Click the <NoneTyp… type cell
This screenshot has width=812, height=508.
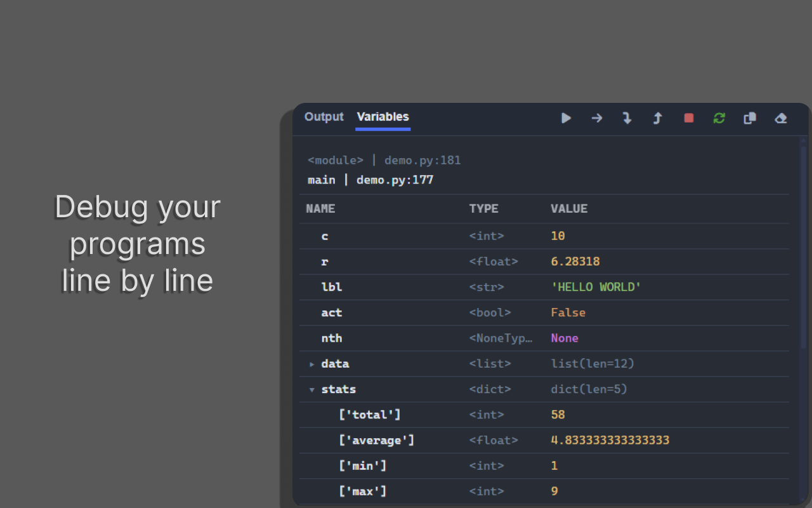click(501, 338)
